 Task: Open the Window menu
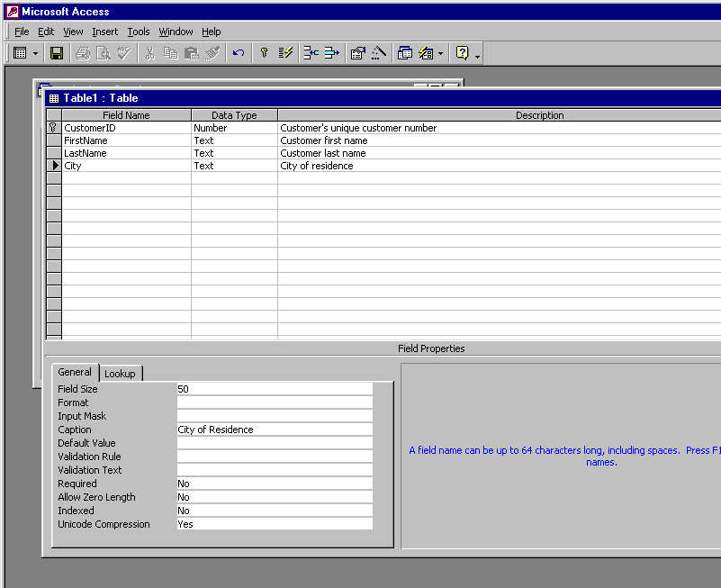[x=176, y=32]
